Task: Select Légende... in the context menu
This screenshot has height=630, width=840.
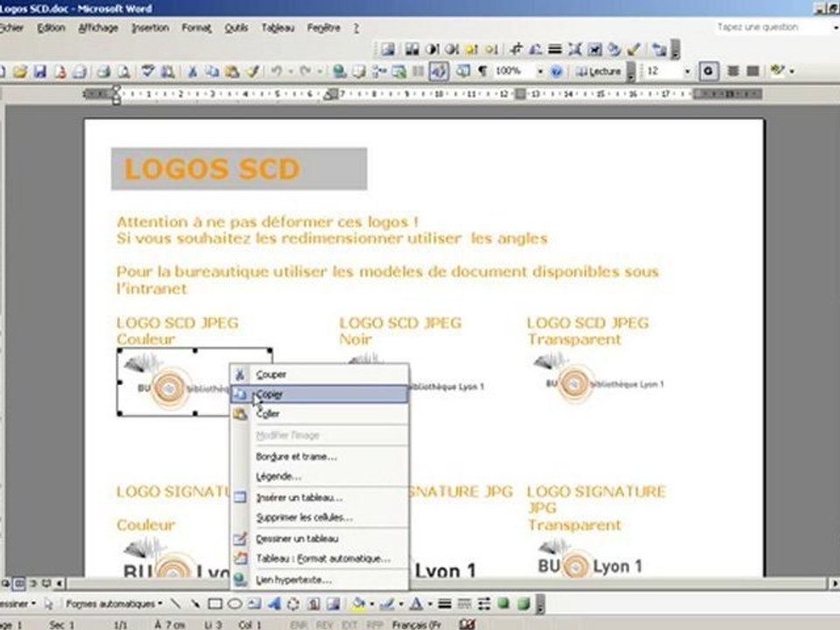Action: point(319,476)
